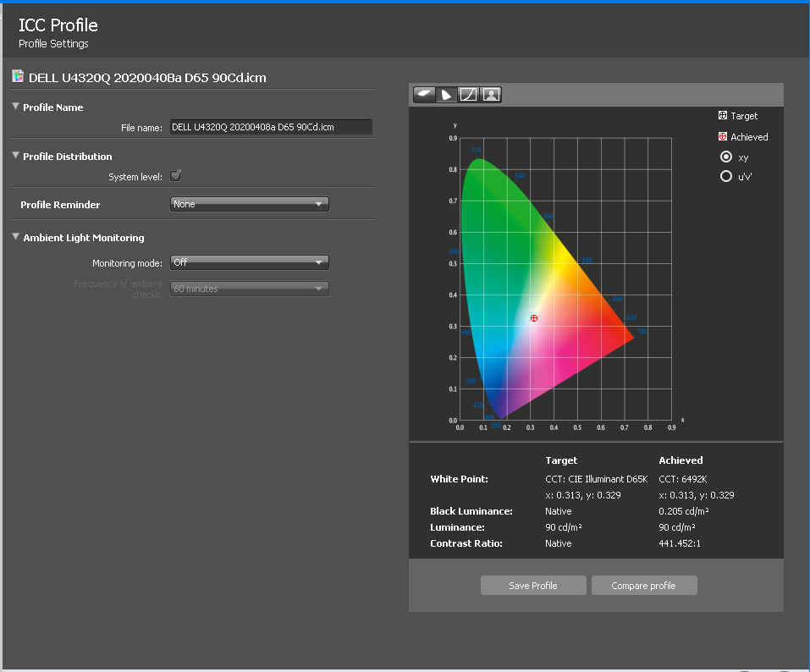Click the File name input field
The image size is (810, 672).
[x=271, y=127]
